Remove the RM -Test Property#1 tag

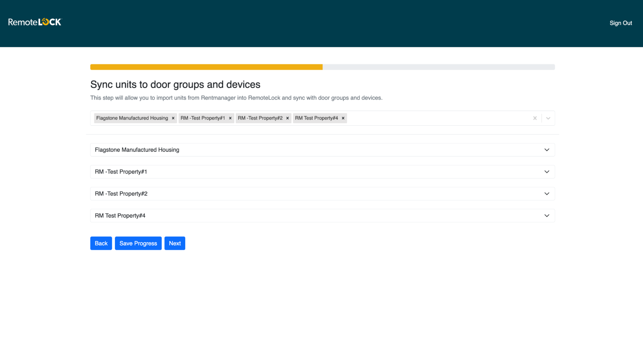coord(230,118)
